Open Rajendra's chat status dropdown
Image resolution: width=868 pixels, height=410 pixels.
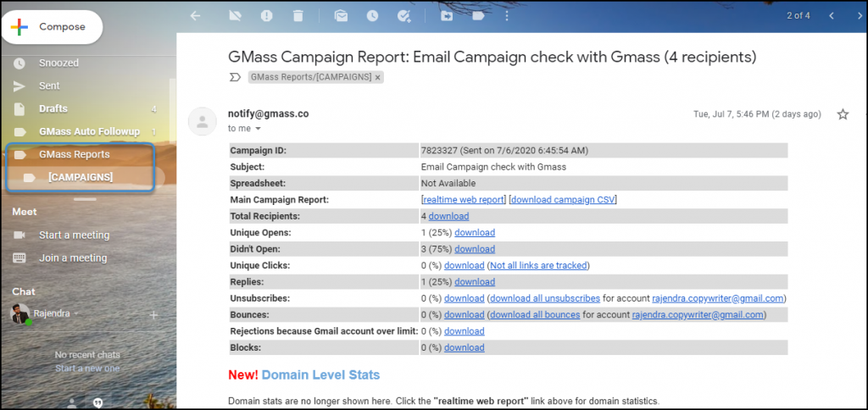coord(76,313)
